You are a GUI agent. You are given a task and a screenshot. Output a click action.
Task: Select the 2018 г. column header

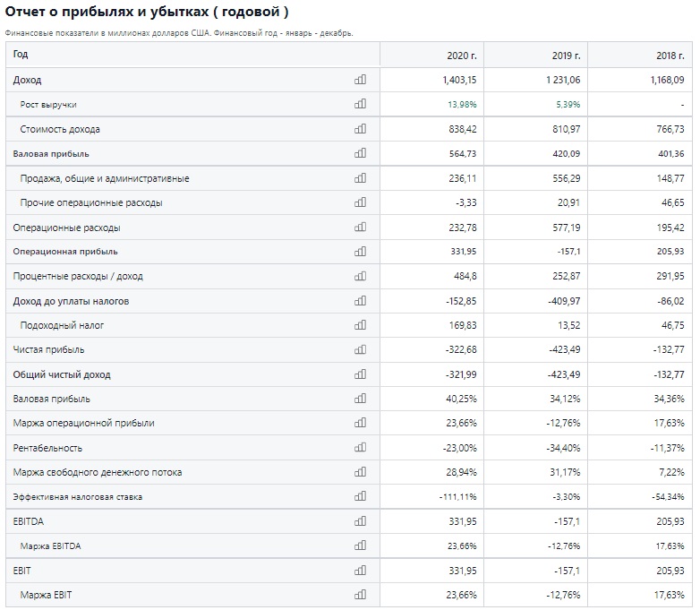point(670,56)
